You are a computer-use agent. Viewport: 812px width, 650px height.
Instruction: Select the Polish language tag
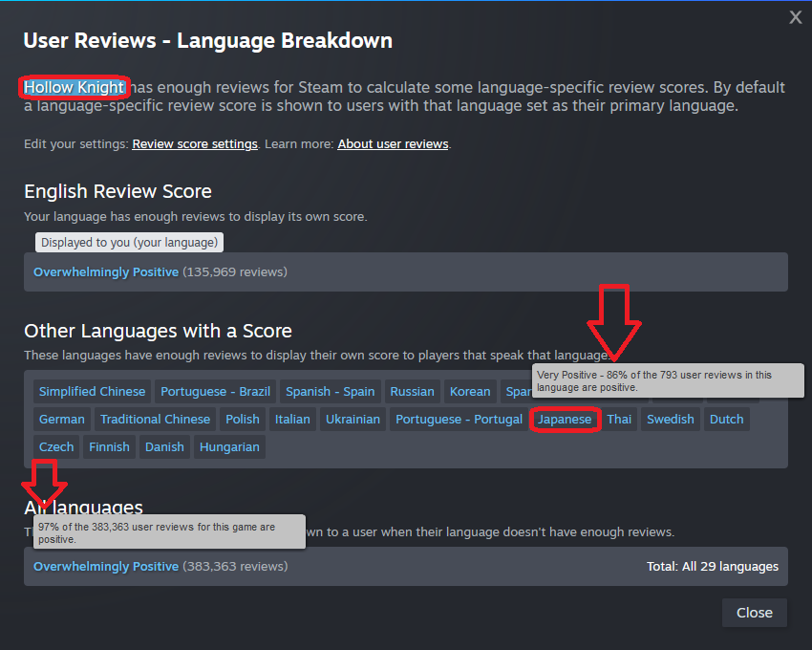(x=243, y=420)
